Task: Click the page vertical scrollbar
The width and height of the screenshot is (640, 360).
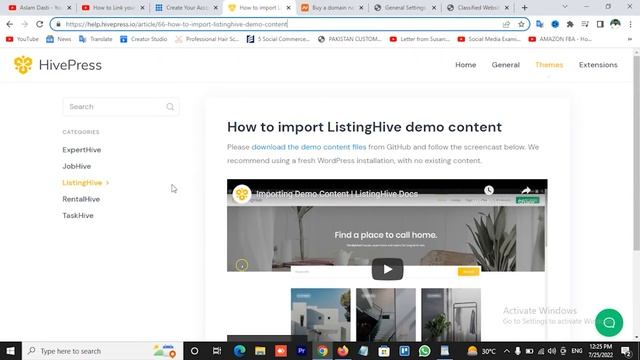Action: coord(636,153)
